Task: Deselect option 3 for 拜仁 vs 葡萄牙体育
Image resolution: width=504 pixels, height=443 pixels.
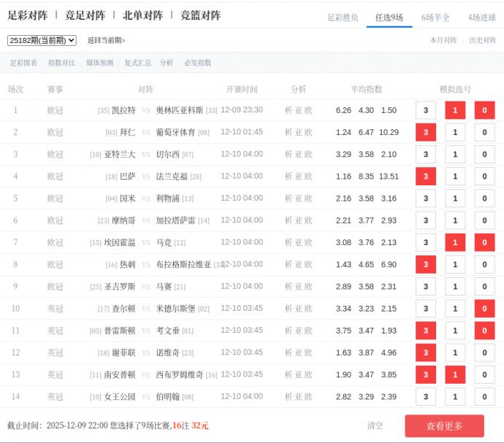Action: (x=425, y=132)
